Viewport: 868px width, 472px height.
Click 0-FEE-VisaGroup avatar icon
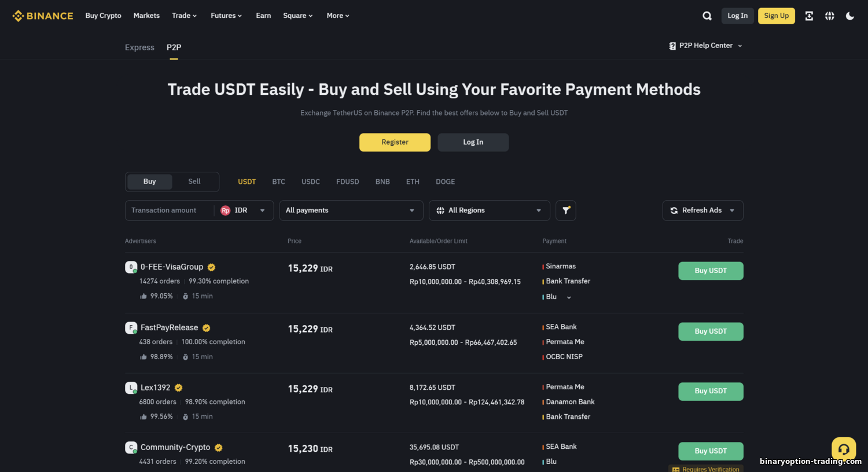[131, 267]
